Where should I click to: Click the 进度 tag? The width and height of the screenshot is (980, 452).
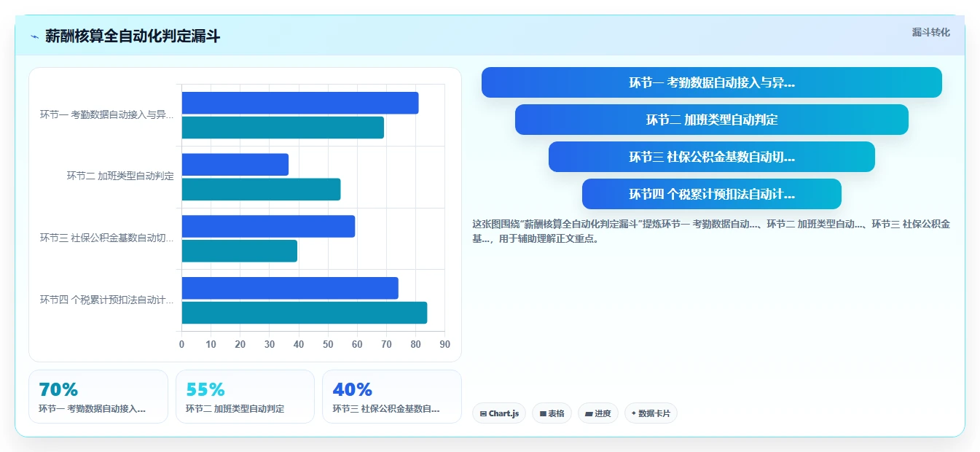coord(598,413)
